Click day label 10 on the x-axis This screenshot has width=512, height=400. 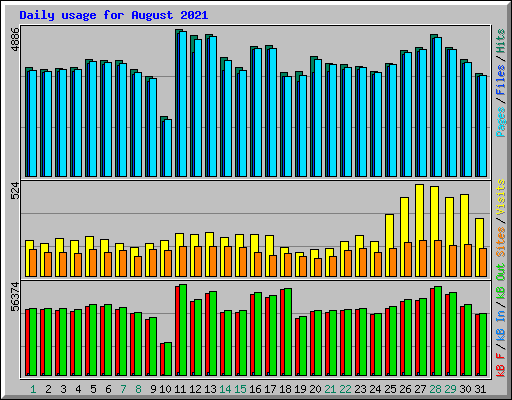click(x=165, y=389)
